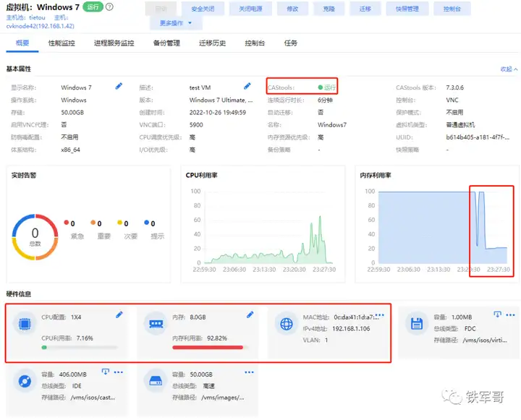This screenshot has width=521, height=420.
Task: Click the help question mark icon
Action: click(x=109, y=7)
